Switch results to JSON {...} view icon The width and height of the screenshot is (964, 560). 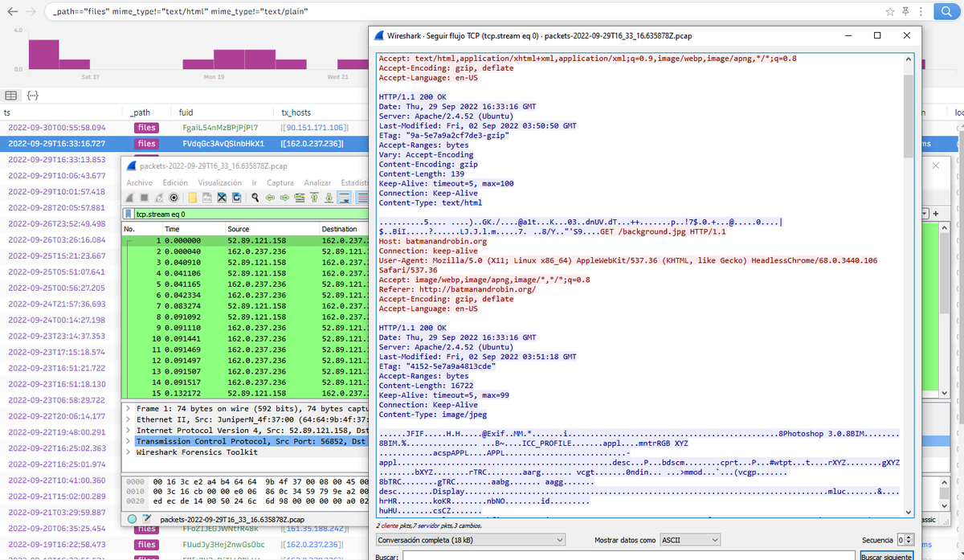tap(33, 96)
